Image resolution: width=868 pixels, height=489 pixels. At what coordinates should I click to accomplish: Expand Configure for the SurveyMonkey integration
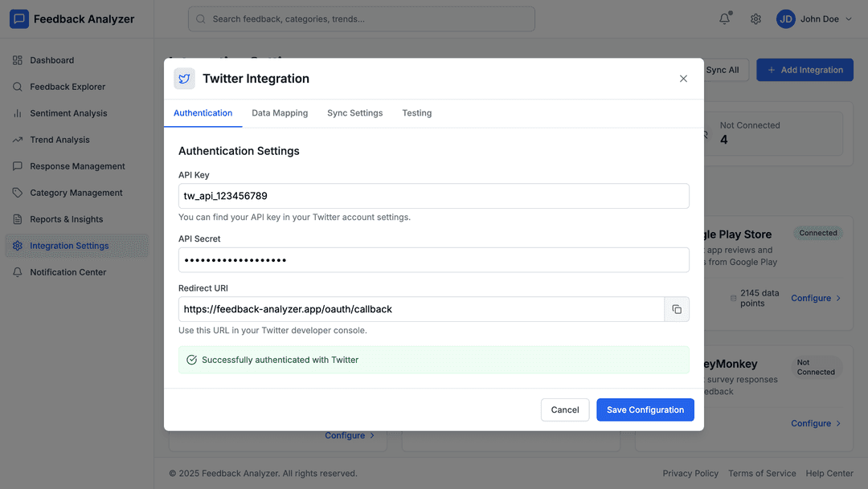tap(815, 423)
